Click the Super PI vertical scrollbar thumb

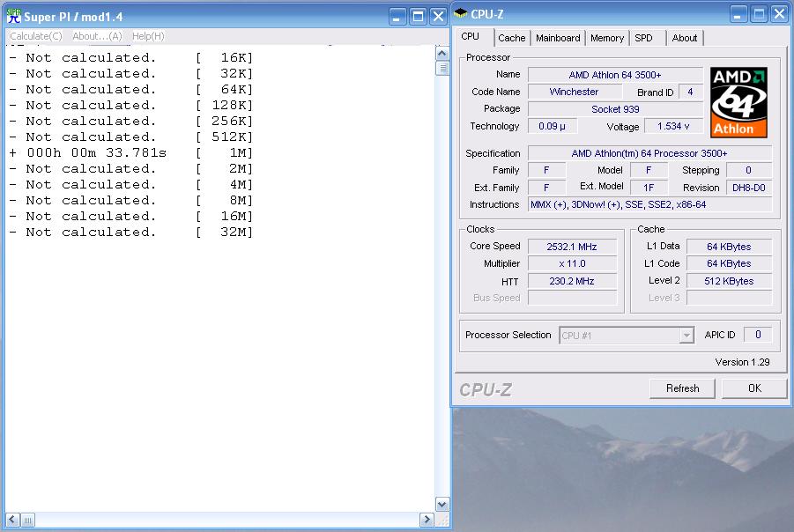pyautogui.click(x=442, y=69)
